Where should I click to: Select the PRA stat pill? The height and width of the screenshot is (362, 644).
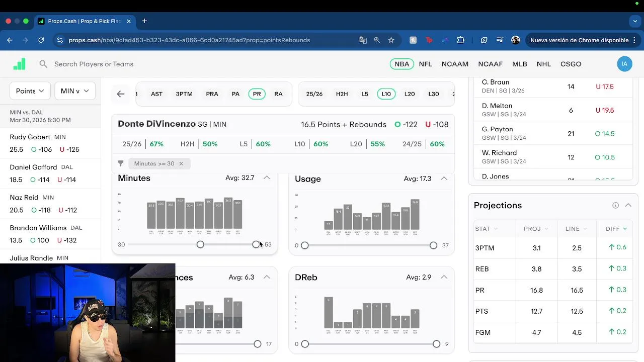(x=212, y=94)
